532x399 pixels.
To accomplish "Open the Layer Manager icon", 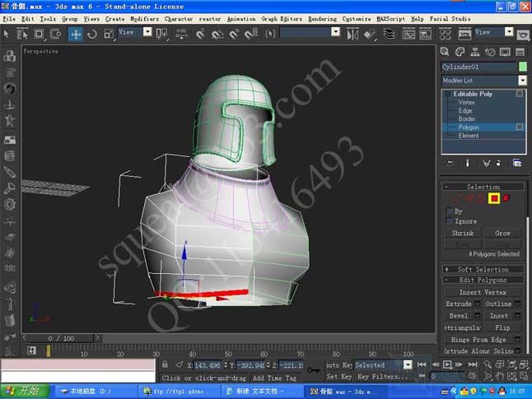I will coord(389,34).
